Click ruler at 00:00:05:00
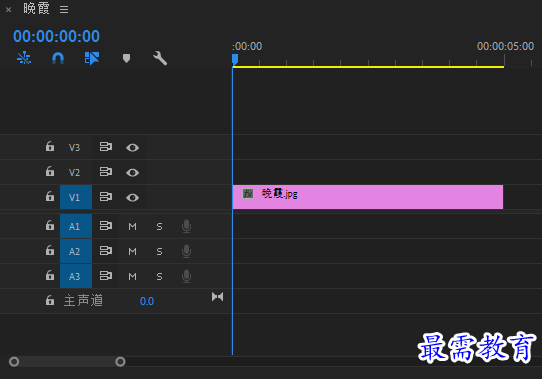 pos(505,46)
